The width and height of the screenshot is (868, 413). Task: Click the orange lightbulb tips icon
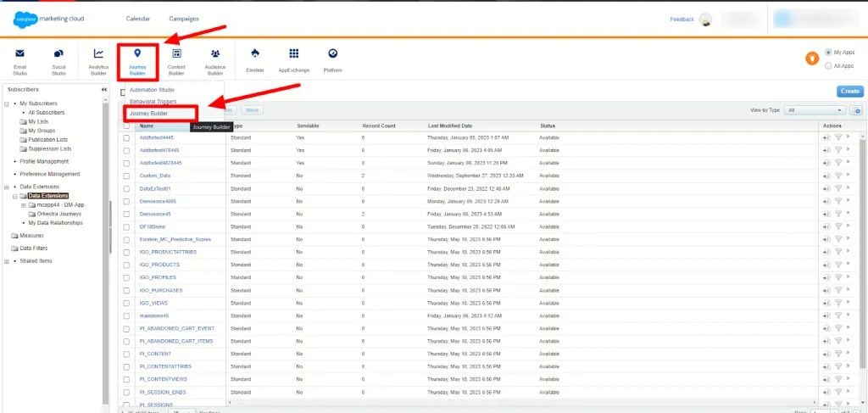coord(811,59)
